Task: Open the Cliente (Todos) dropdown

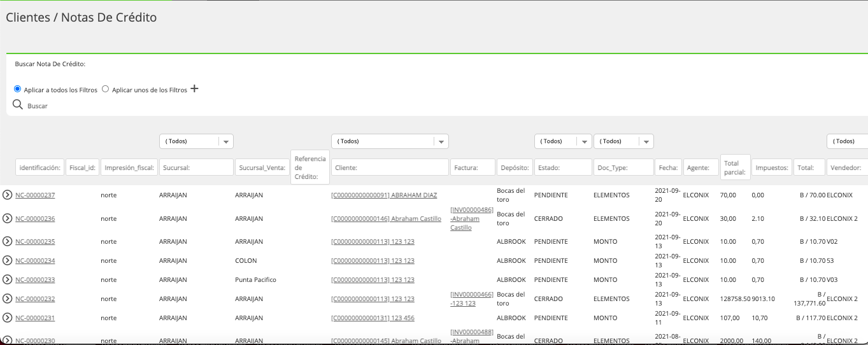Action: pyautogui.click(x=390, y=141)
